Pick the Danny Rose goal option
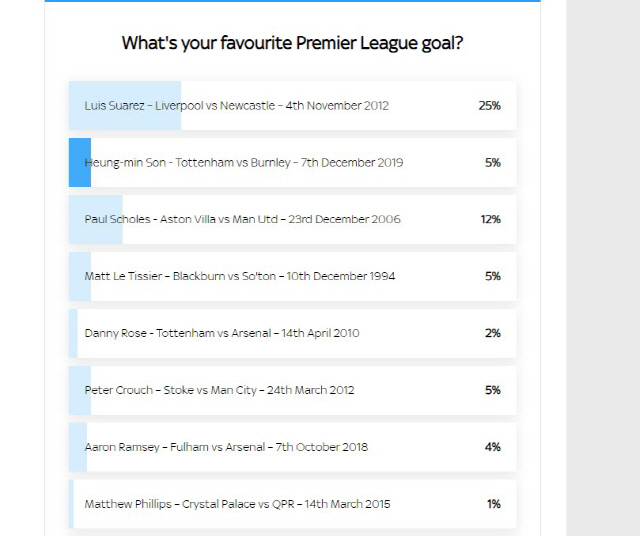The image size is (640, 536). 292,334
